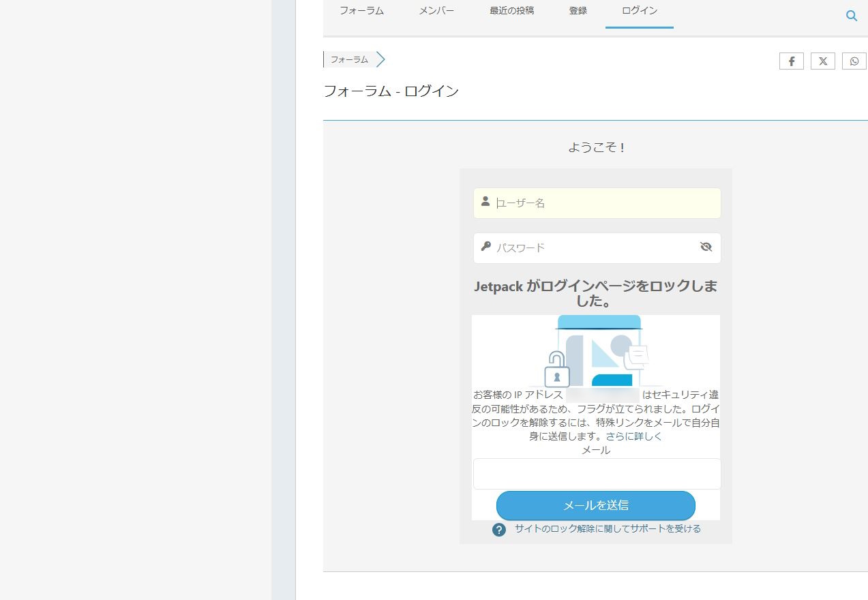The height and width of the screenshot is (600, 868).
Task: Share page via Facebook icon
Action: [792, 61]
